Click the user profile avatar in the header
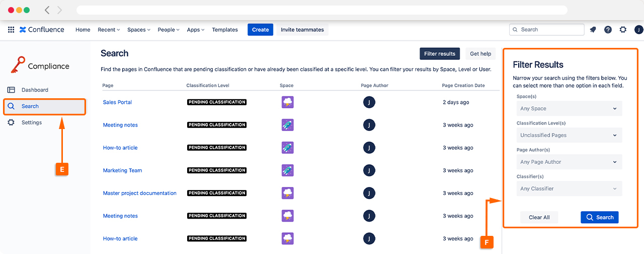 638,30
